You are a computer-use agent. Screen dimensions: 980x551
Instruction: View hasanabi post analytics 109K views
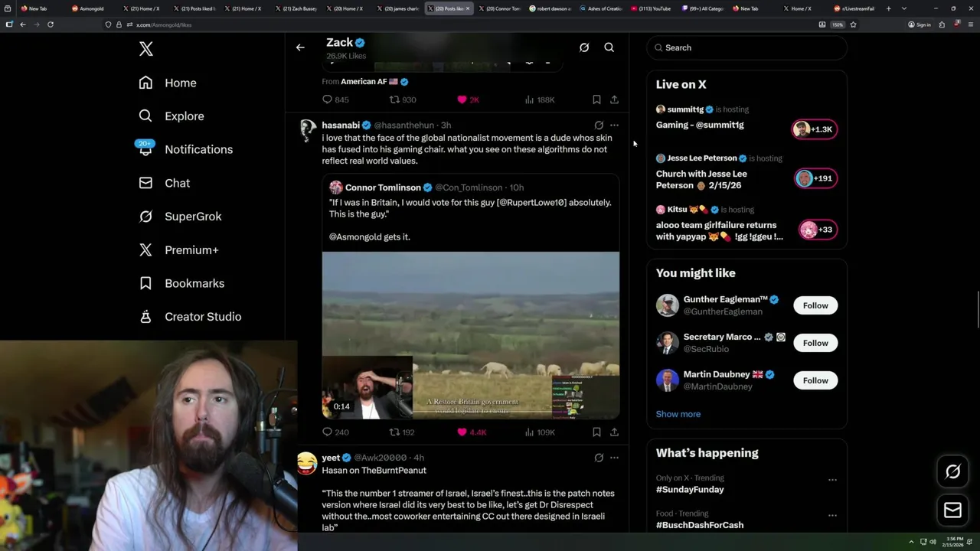pyautogui.click(x=540, y=432)
